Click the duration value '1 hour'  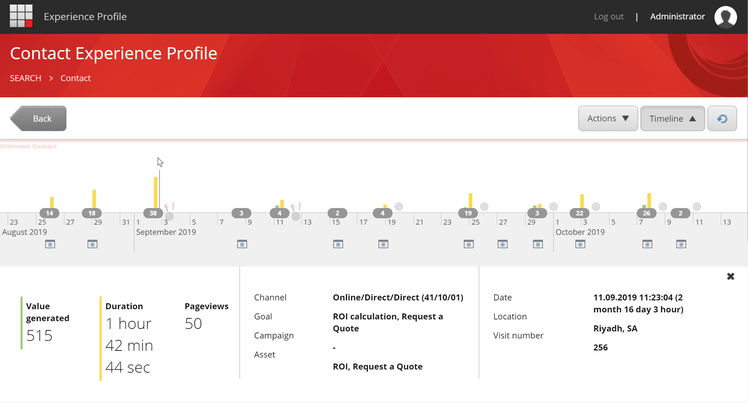pyautogui.click(x=128, y=324)
